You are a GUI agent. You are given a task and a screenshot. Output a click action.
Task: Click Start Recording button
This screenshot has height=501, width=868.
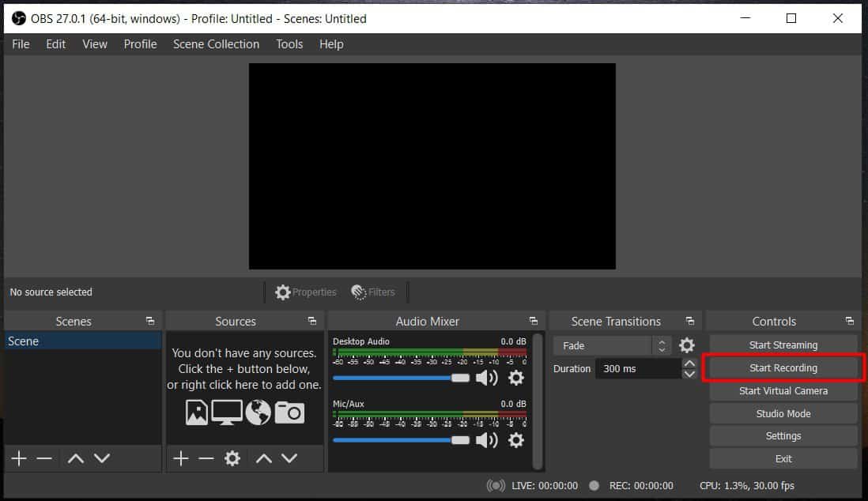click(x=783, y=368)
